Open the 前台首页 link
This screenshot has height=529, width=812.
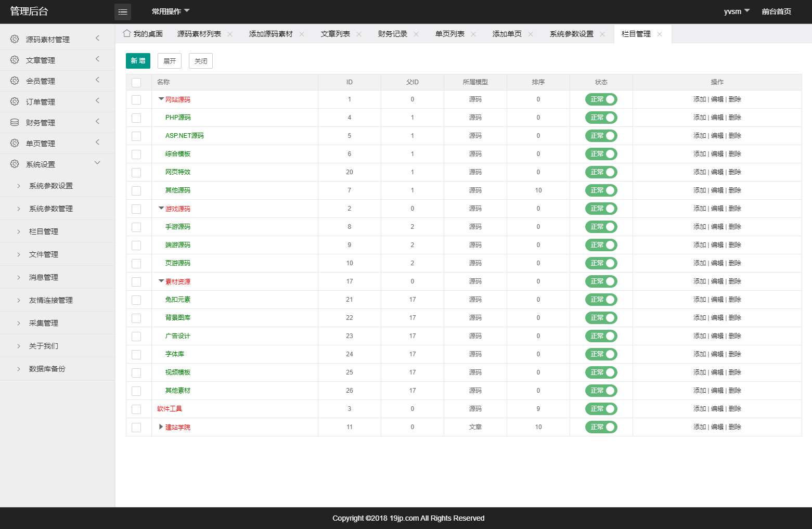[777, 11]
